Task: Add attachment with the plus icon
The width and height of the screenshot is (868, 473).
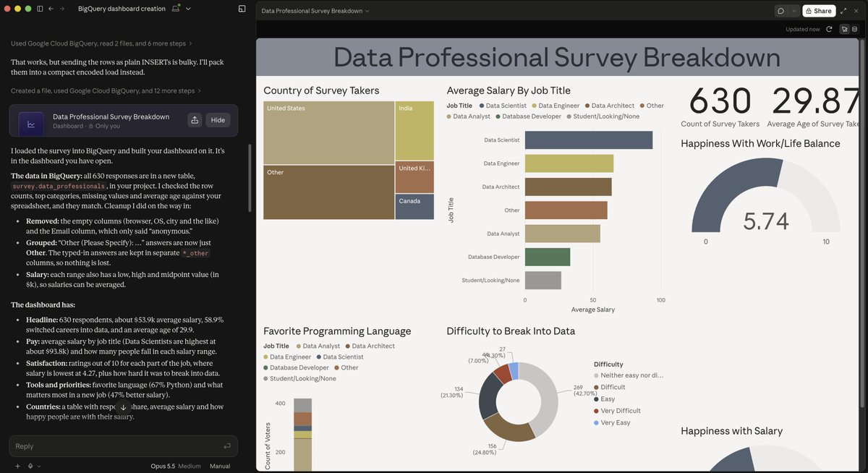Action: pos(17,466)
